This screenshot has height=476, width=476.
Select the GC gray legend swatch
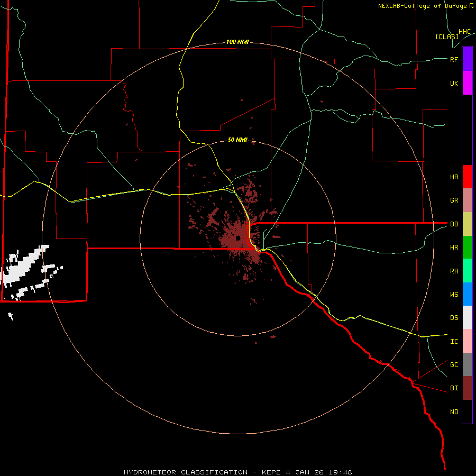[x=467, y=364]
